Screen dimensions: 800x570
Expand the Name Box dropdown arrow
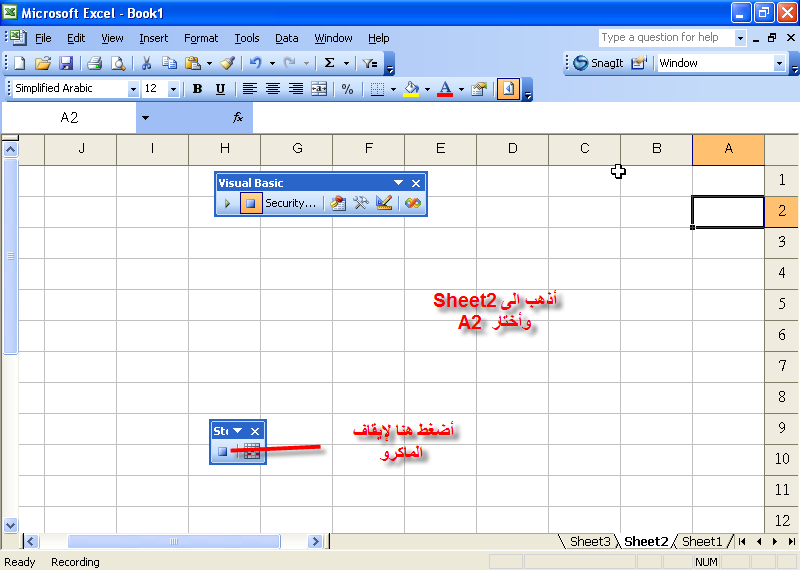(145, 118)
